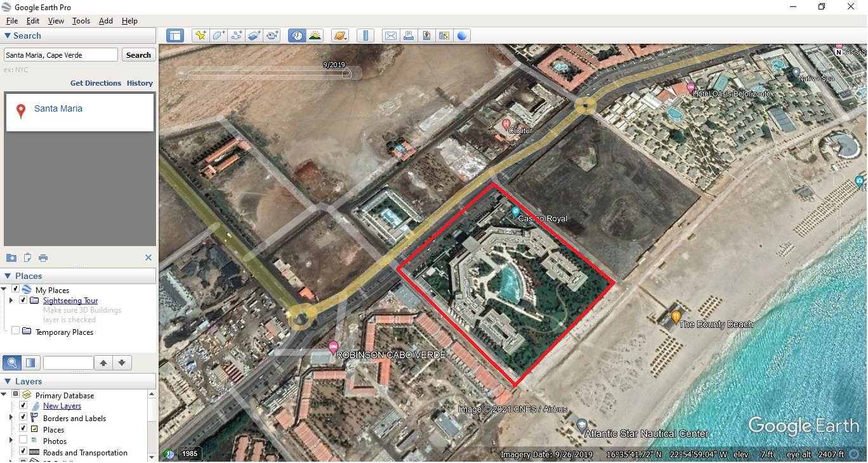Collapse the My Places tree node

[x=4, y=289]
